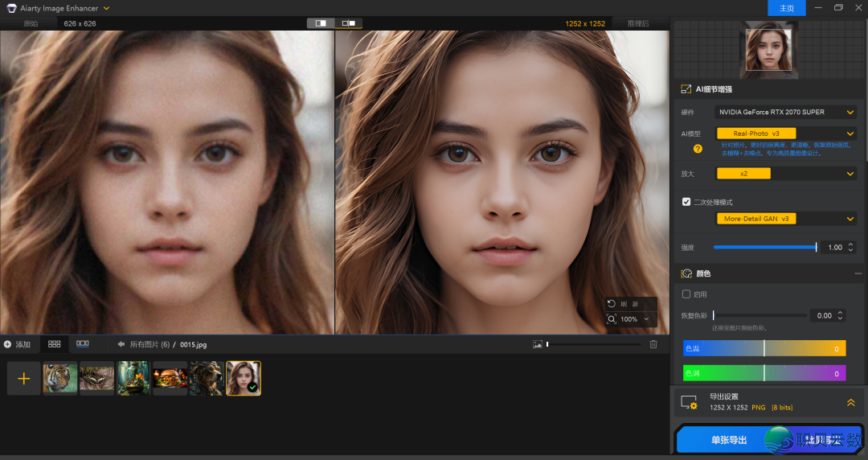Click the back arrow beside 所有图片
The image size is (868, 460).
click(121, 344)
